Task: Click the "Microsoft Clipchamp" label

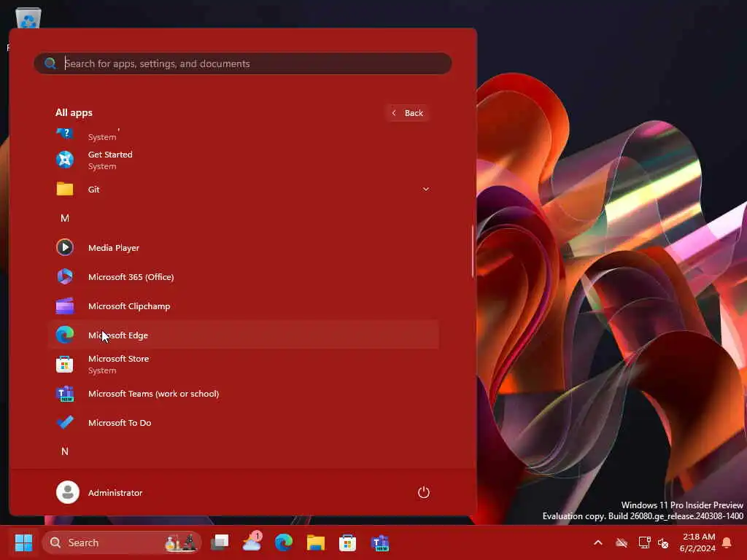Action: (x=129, y=306)
